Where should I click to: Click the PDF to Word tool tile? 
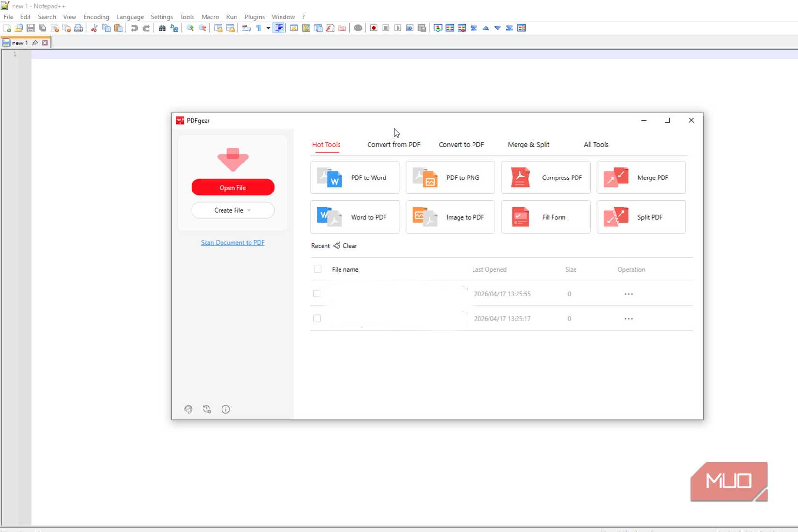pyautogui.click(x=355, y=177)
